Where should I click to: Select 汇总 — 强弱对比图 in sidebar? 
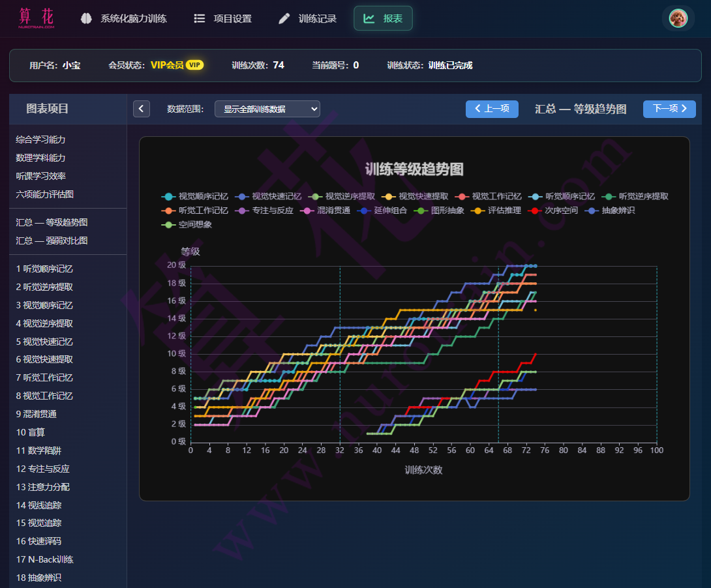click(52, 241)
